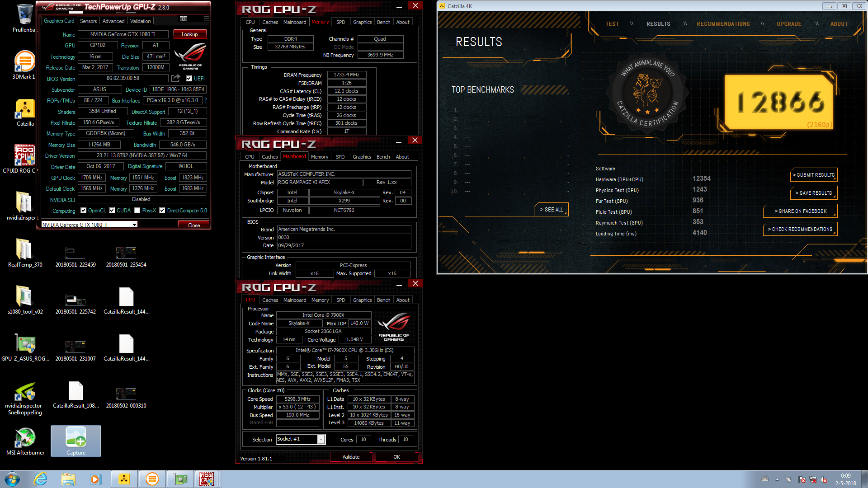This screenshot has height=488, width=868.
Task: Click GPU-Z screenshot camera icon
Action: click(183, 19)
